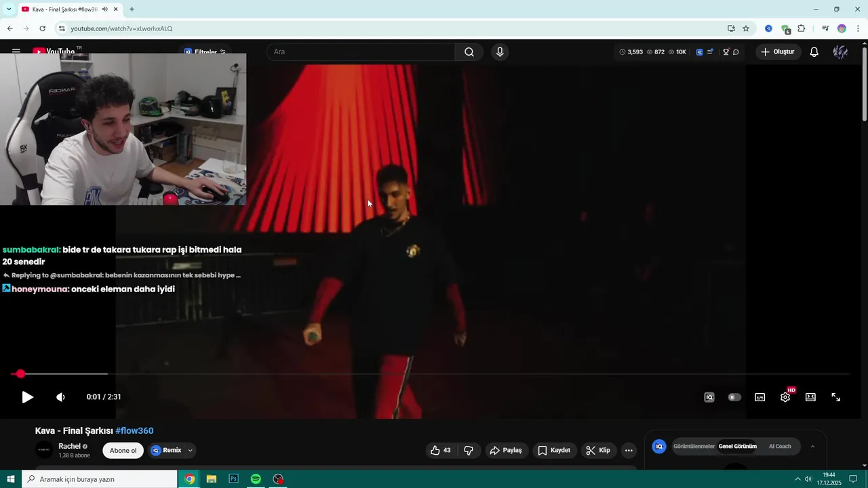The image size is (868, 488).
Task: Switch to the Görüntülenmeler tab
Action: 694,447
